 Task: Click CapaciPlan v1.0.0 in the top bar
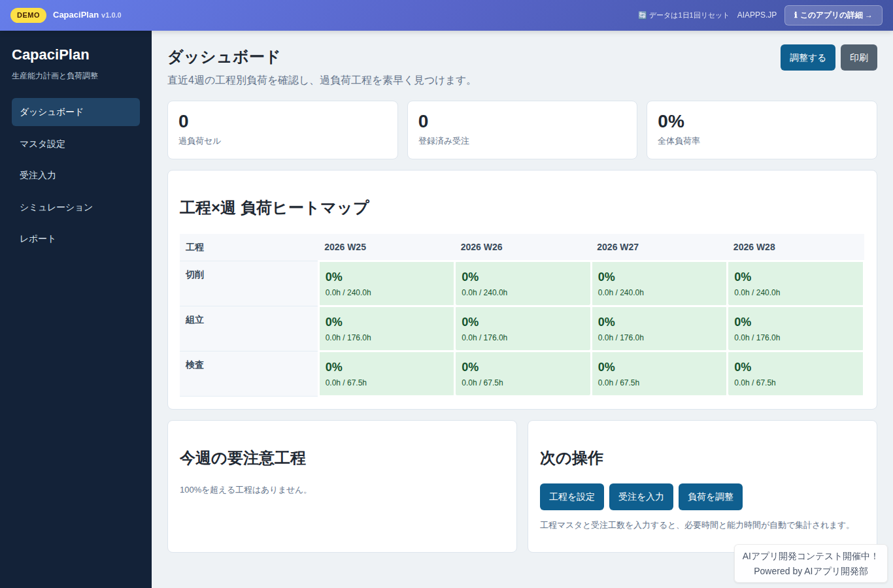coord(87,15)
